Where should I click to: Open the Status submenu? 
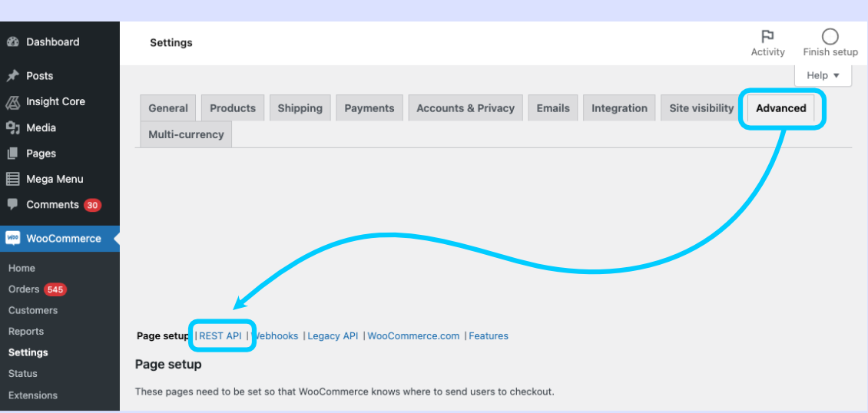pyautogui.click(x=23, y=374)
